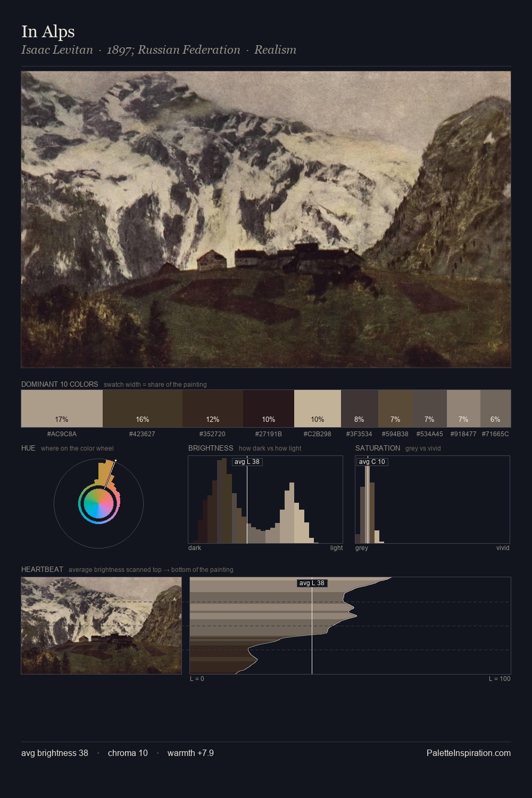The width and height of the screenshot is (532, 798).
Task: Select the #27191B swatch at 10%
Action: pyautogui.click(x=269, y=409)
